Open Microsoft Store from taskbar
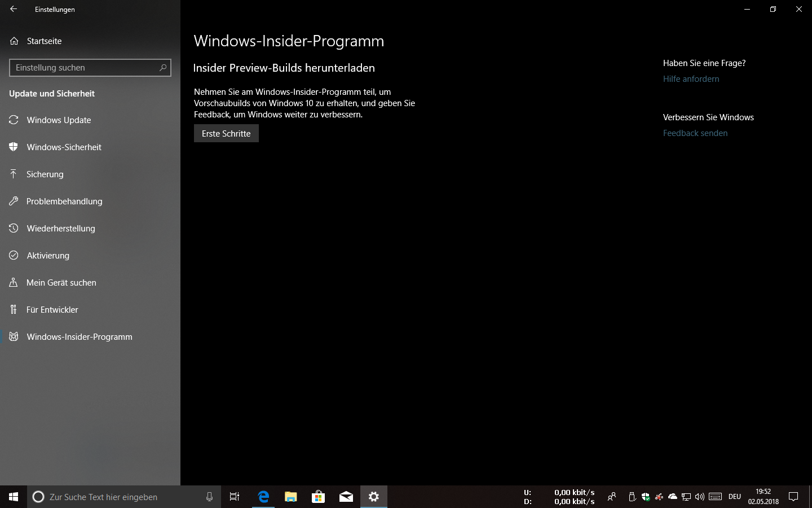Viewport: 812px width, 508px height. click(318, 497)
